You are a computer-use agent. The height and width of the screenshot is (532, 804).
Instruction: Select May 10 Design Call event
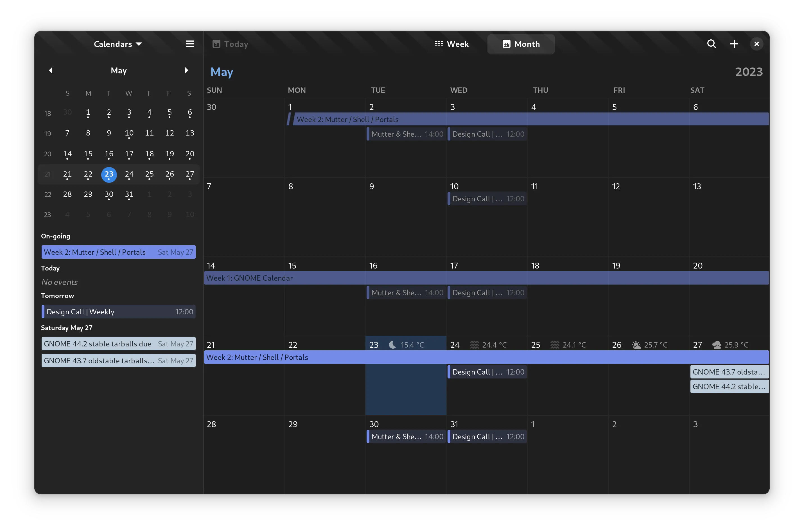point(487,199)
